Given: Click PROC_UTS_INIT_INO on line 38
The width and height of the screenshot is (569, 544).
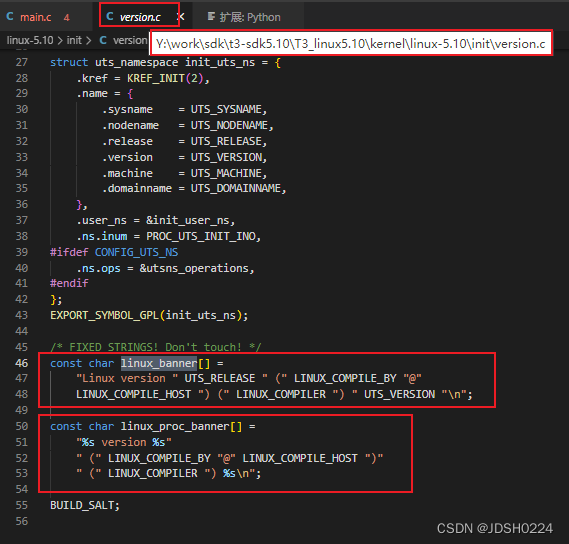Looking at the screenshot, I should tap(201, 236).
